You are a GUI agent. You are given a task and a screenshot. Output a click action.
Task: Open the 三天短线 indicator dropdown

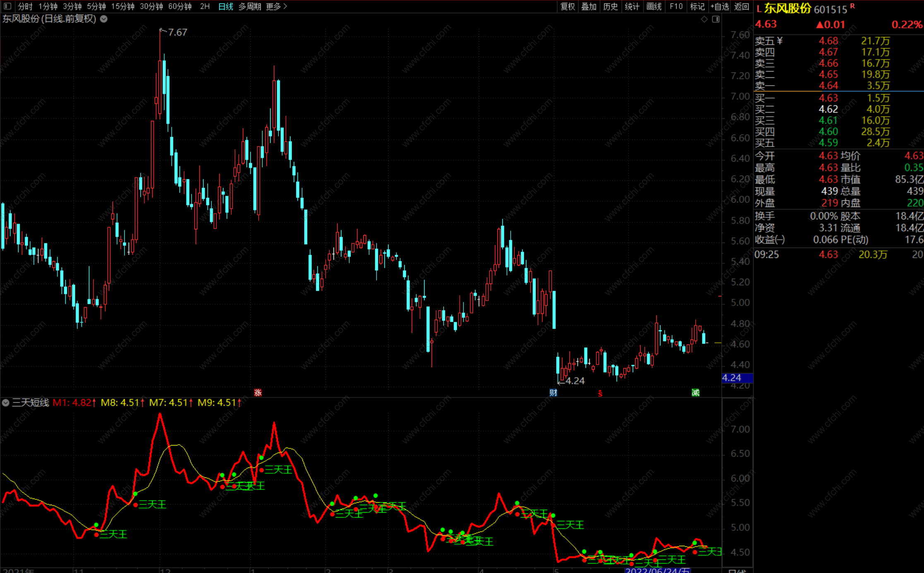point(6,402)
